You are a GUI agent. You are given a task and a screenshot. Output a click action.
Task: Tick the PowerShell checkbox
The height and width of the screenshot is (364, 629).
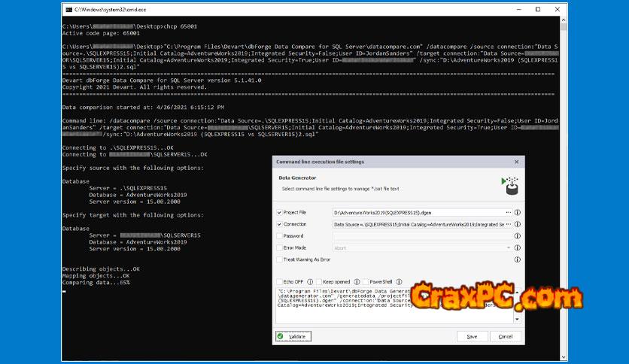(366, 282)
